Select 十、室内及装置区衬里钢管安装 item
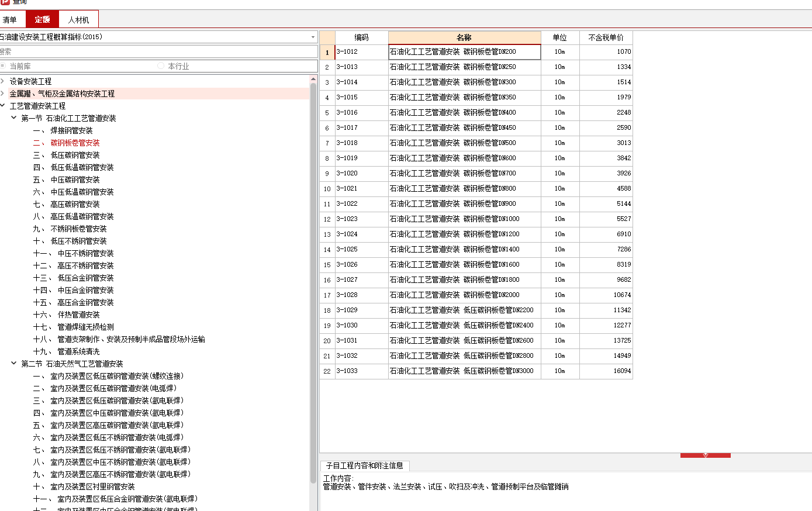This screenshot has height=511, width=812. pyautogui.click(x=84, y=486)
